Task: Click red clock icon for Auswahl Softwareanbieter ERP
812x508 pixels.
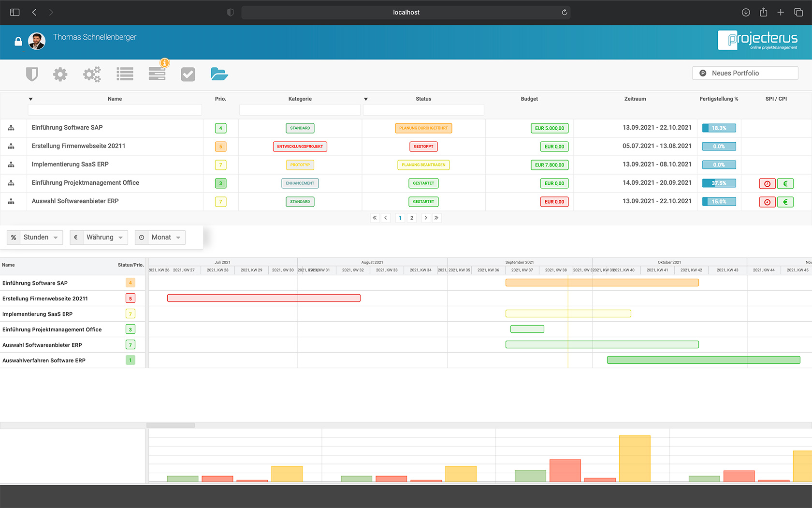Action: (767, 202)
